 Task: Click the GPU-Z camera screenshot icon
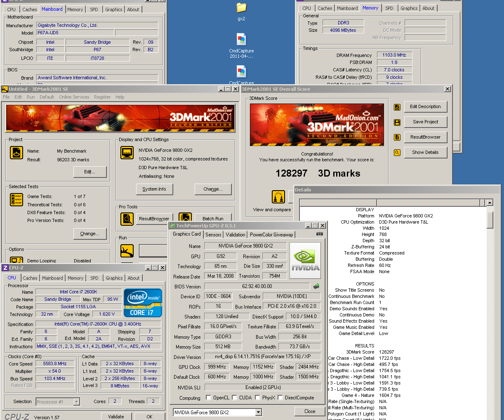319,234
